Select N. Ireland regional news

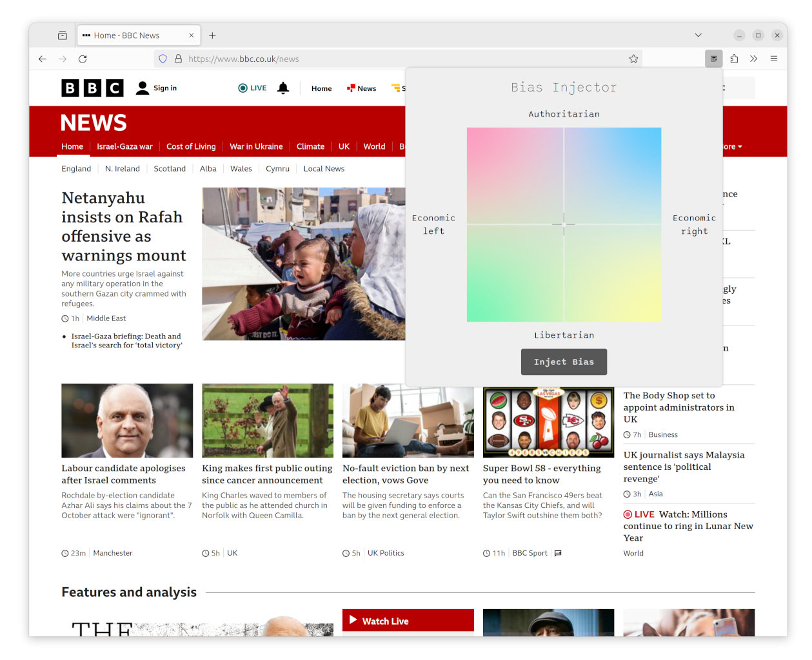click(123, 169)
